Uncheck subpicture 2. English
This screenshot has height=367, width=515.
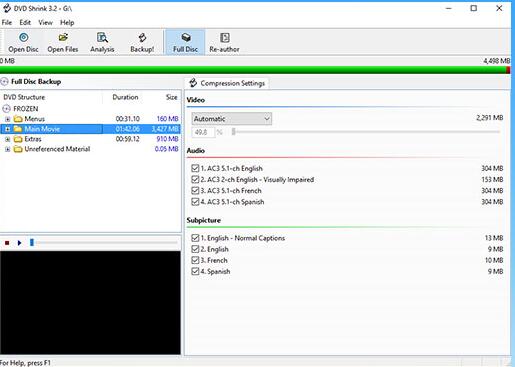pyautogui.click(x=195, y=249)
